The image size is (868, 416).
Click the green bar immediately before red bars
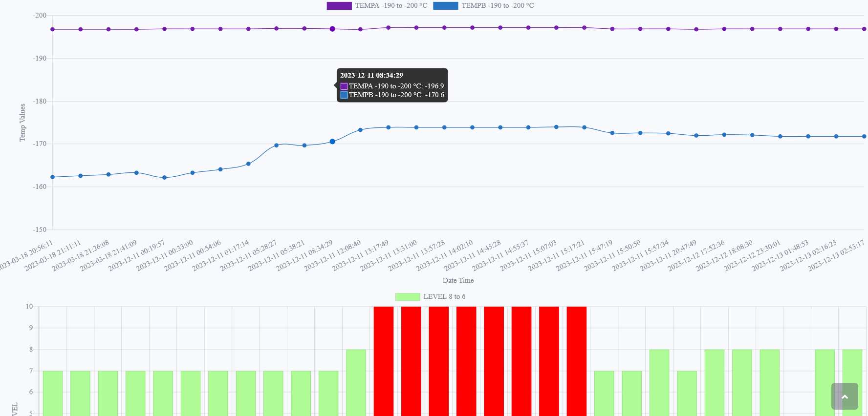coord(356,382)
